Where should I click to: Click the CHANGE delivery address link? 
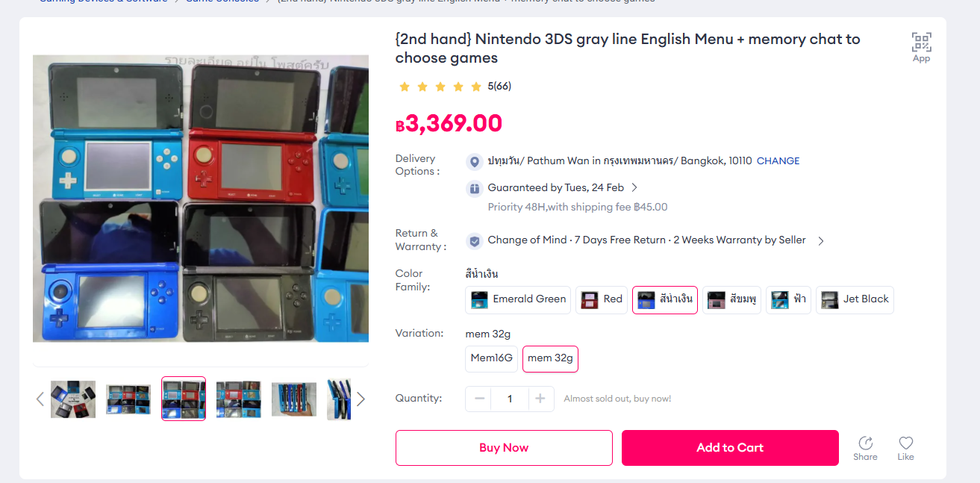point(778,161)
